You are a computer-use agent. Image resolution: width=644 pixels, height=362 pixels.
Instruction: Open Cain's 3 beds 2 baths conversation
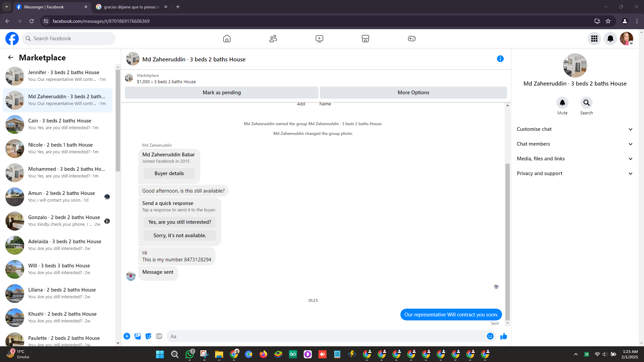click(57, 124)
